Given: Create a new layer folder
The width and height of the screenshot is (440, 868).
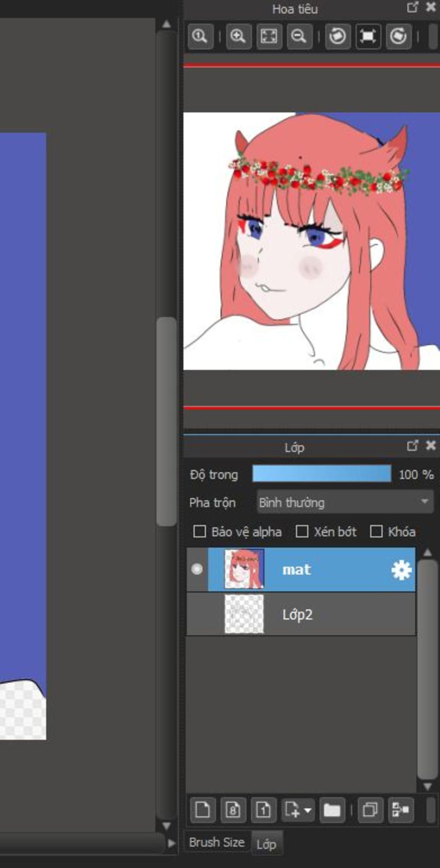Looking at the screenshot, I should tap(332, 810).
